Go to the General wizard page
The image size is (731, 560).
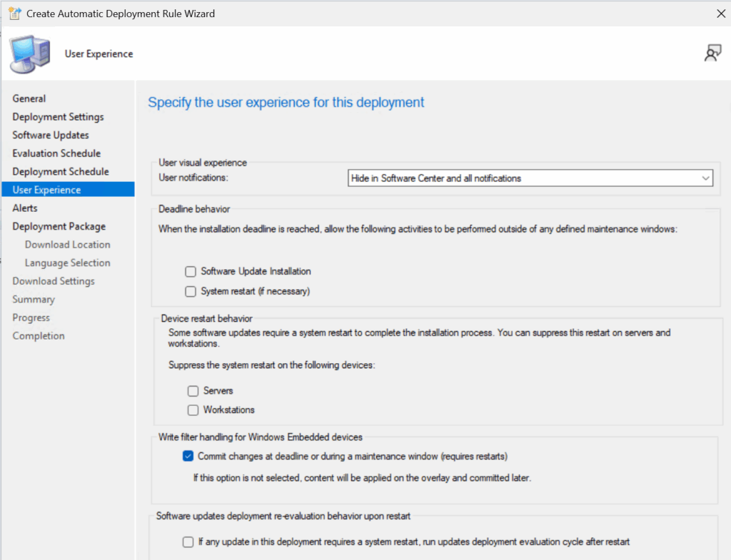click(x=29, y=98)
